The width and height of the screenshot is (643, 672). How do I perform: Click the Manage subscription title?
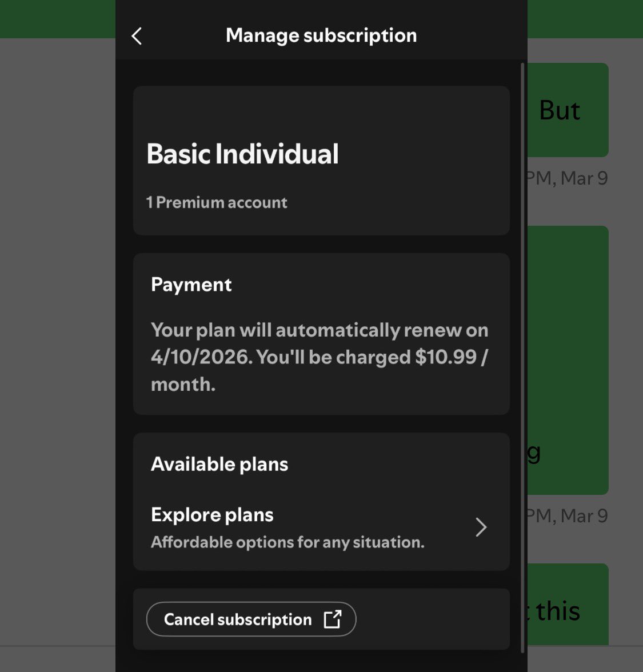coord(321,35)
